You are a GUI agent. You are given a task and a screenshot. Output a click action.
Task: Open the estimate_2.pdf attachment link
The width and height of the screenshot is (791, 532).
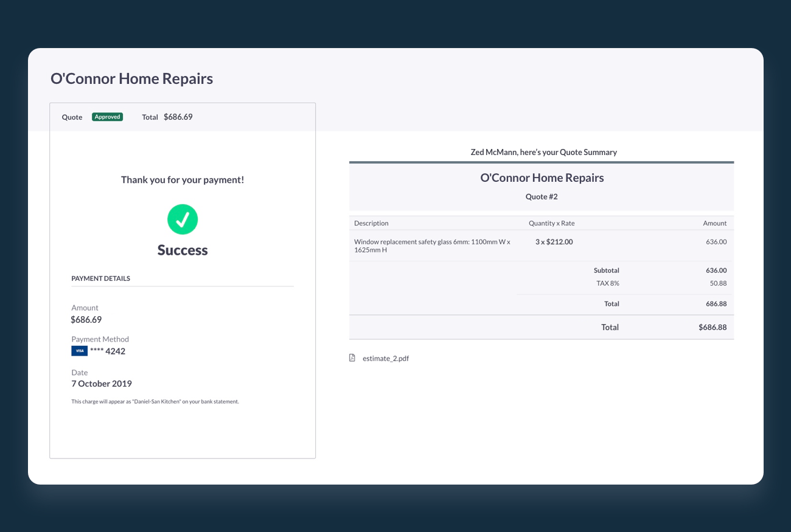click(x=386, y=359)
